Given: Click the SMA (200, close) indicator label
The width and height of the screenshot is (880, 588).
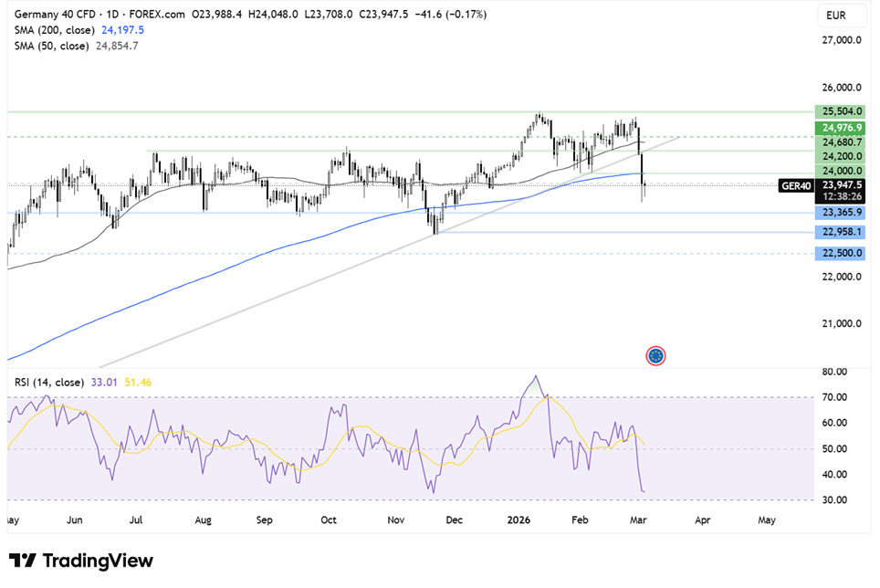Looking at the screenshot, I should pyautogui.click(x=55, y=30).
